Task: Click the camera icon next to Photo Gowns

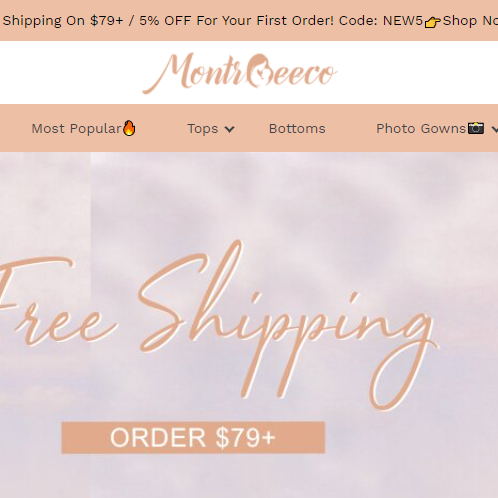Action: [x=476, y=128]
